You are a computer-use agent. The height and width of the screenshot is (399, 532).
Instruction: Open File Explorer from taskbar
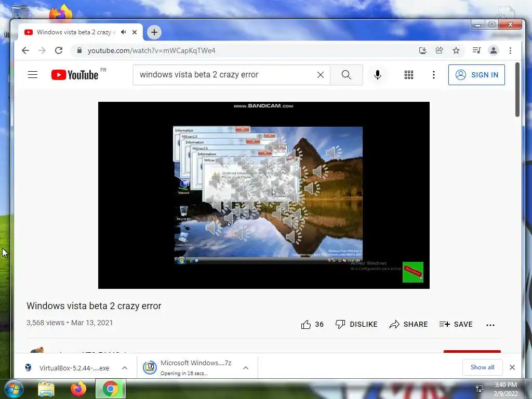point(46,389)
